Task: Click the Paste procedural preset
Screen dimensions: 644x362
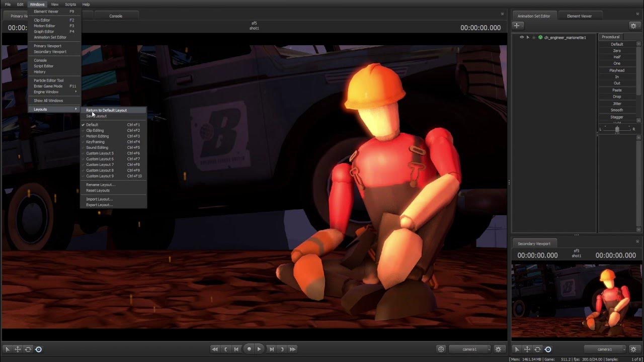Action: (x=617, y=90)
